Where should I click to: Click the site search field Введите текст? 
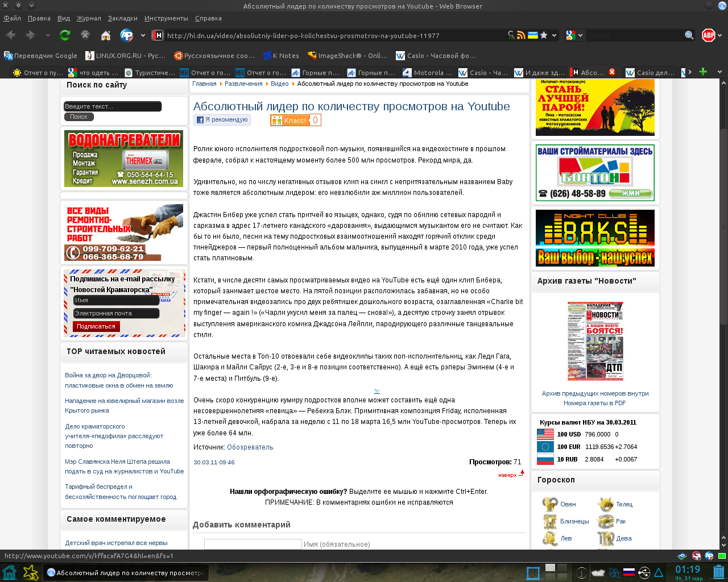click(113, 106)
